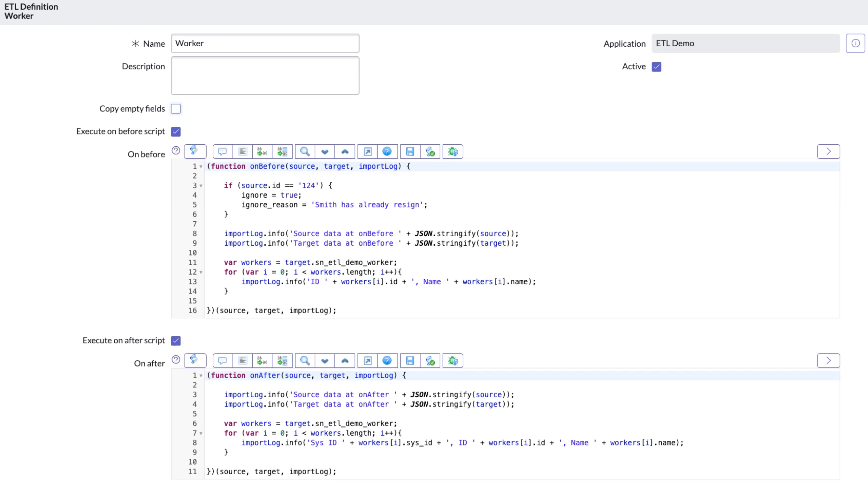Show Application ETL Demo record info
The width and height of the screenshot is (868, 488).
pyautogui.click(x=855, y=43)
